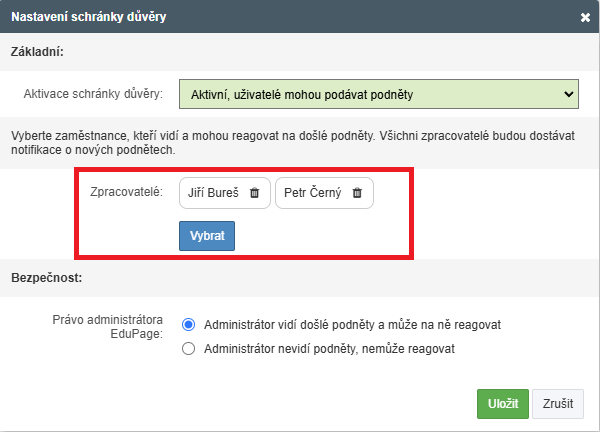
Task: Click the 'Právo administrátora EduPage' label
Action: tap(108, 326)
